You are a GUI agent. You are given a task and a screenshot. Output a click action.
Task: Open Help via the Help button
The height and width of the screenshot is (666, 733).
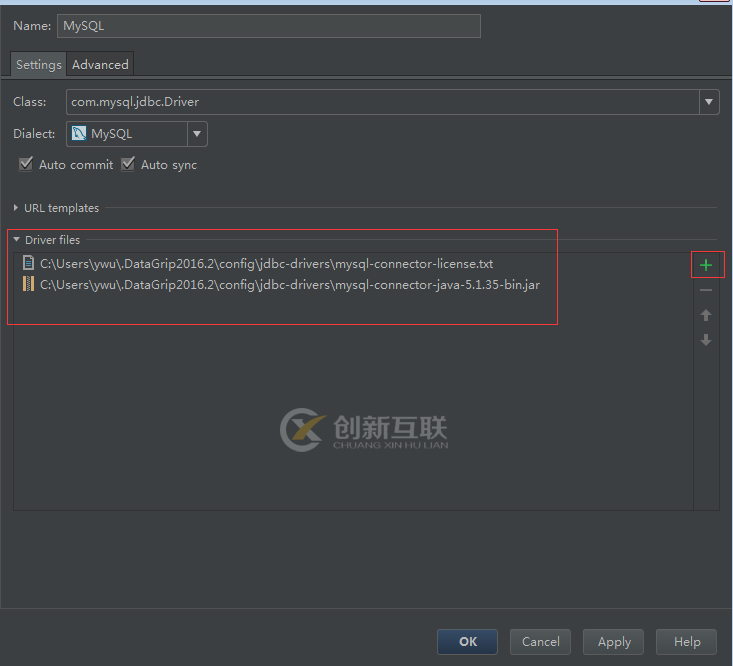click(x=686, y=642)
